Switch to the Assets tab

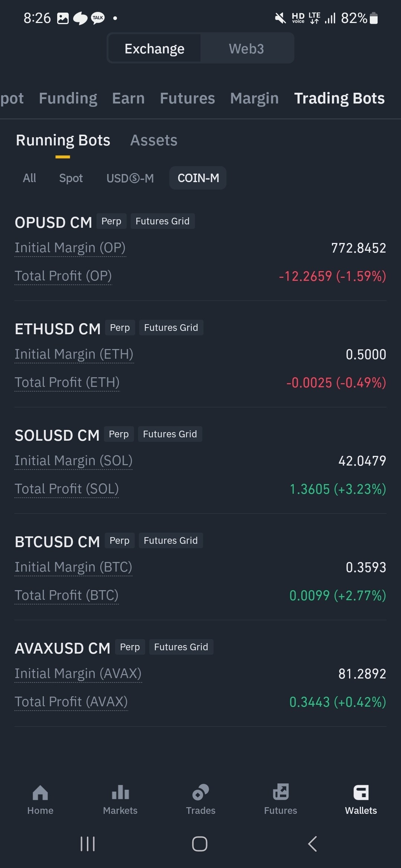[x=154, y=141]
